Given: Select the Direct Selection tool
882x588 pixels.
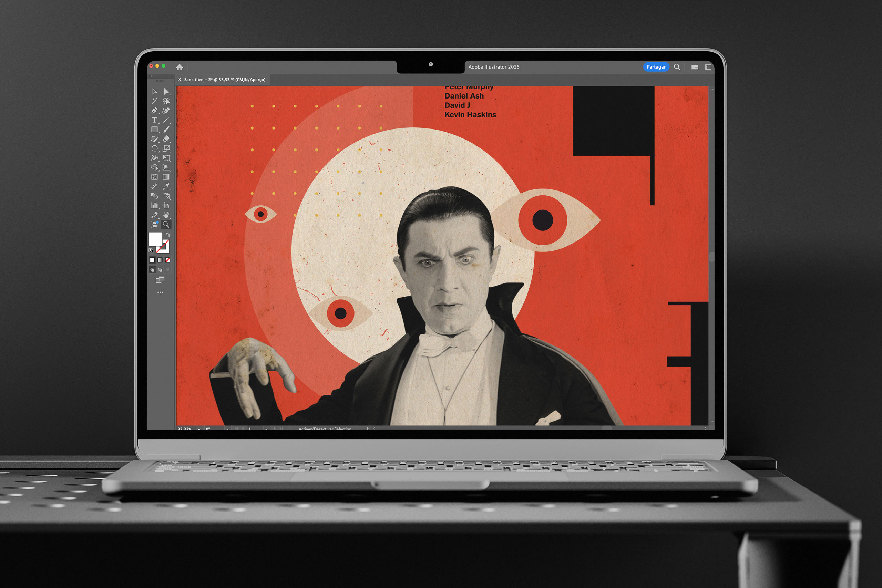Looking at the screenshot, I should (x=166, y=92).
